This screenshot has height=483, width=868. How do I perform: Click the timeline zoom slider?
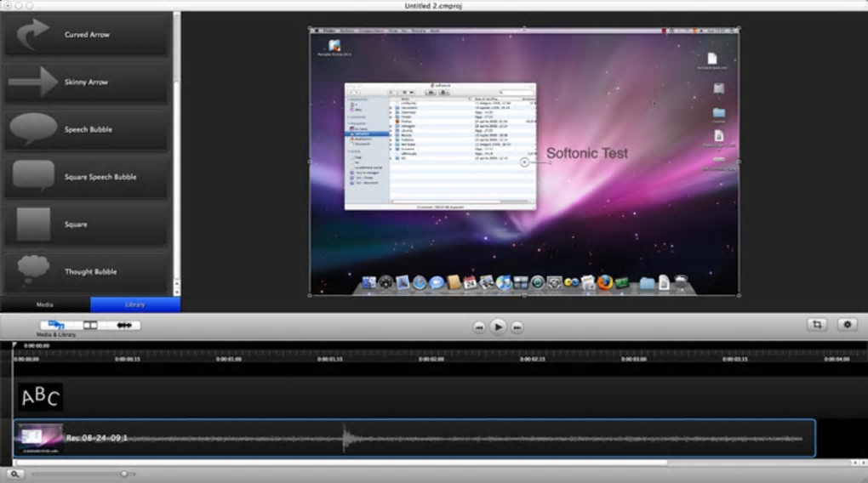click(x=124, y=474)
